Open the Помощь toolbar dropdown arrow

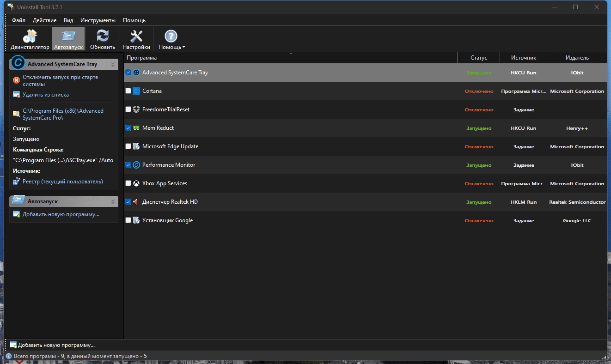click(183, 47)
